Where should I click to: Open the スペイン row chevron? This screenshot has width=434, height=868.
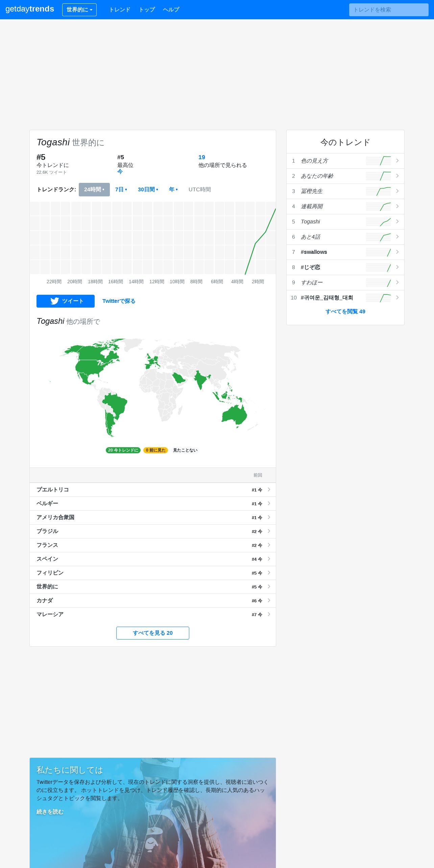point(269,559)
